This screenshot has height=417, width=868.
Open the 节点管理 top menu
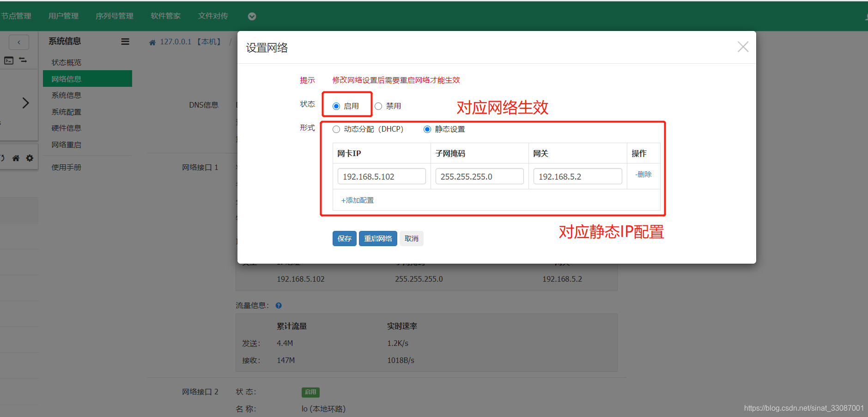[16, 16]
